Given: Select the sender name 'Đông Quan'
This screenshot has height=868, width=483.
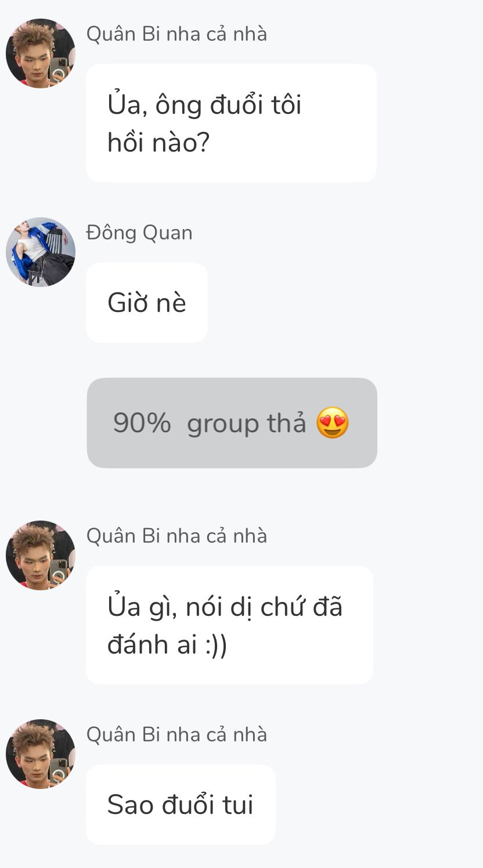Looking at the screenshot, I should pos(139,233).
